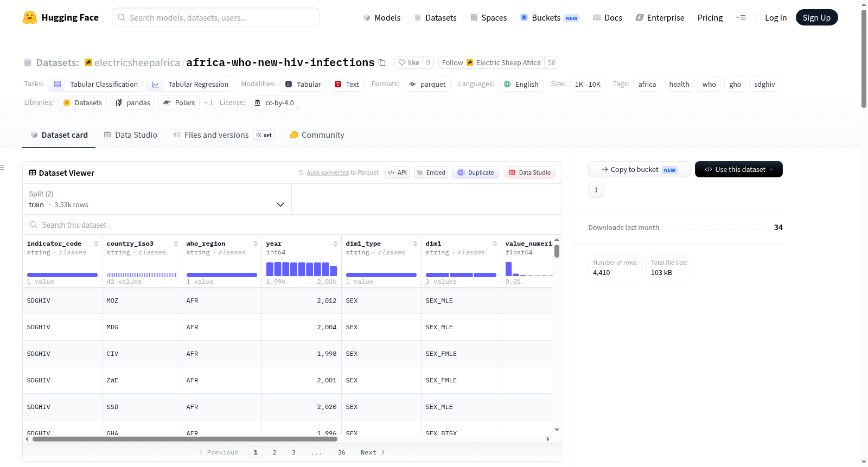Click the table horizontal scrollbar
Viewport: 868px width, 467px height.
point(184,439)
